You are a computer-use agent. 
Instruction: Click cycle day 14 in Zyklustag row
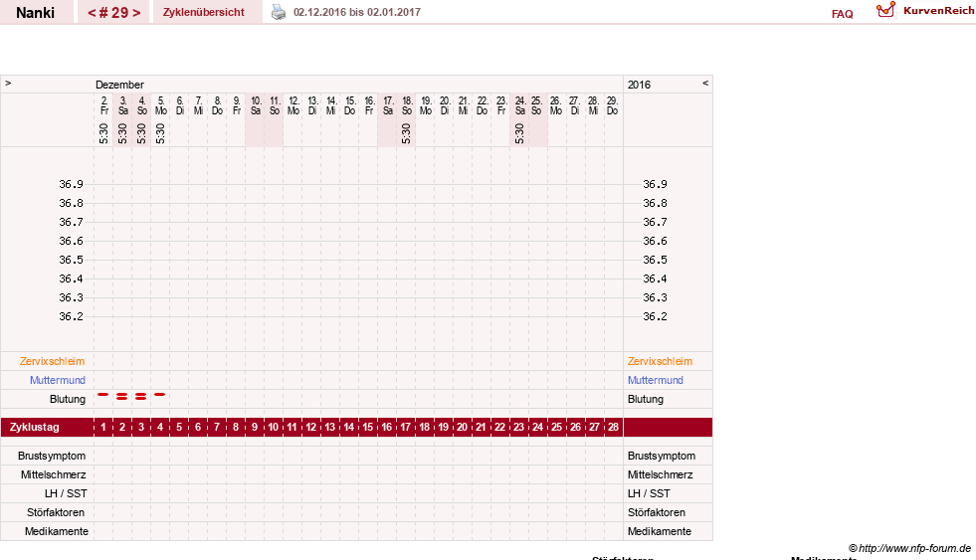[349, 428]
